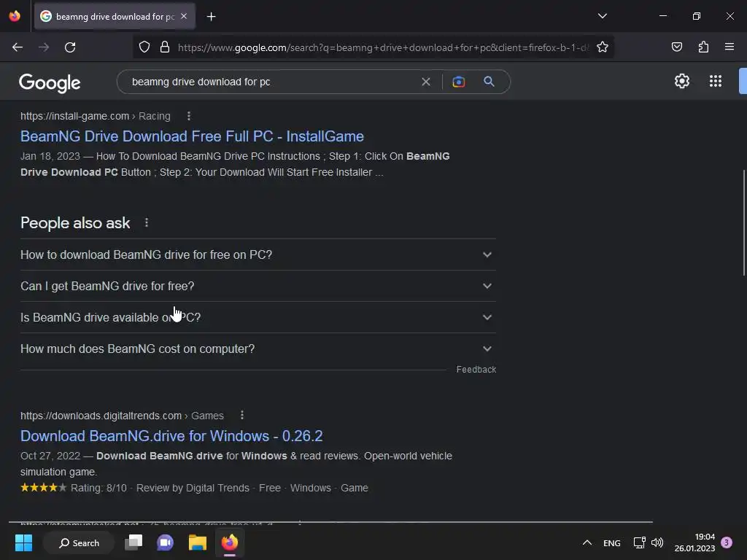Click the ENG language indicator
The image size is (747, 560).
(x=612, y=543)
